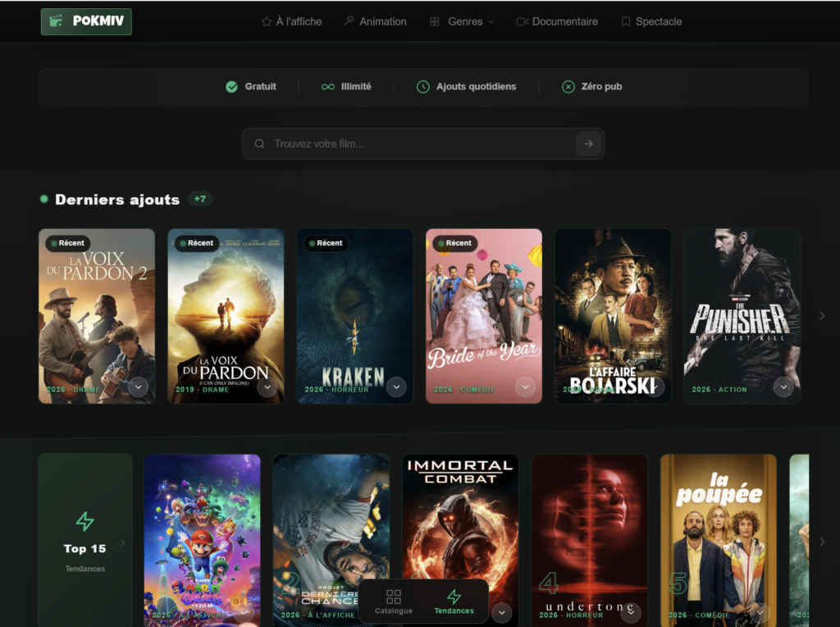Open the Undertone horror poster
Viewport: 840px width, 627px height.
click(589, 540)
